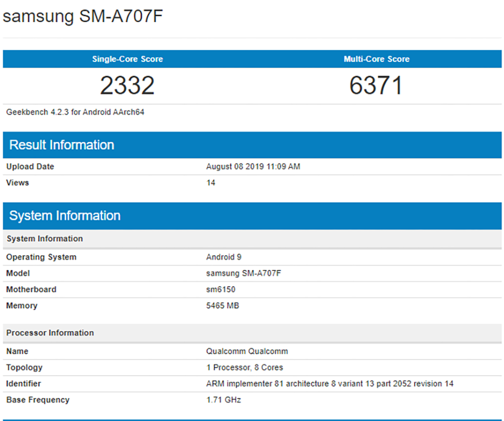
Task: Click the sm6150 motherboard value
Action: click(x=221, y=289)
